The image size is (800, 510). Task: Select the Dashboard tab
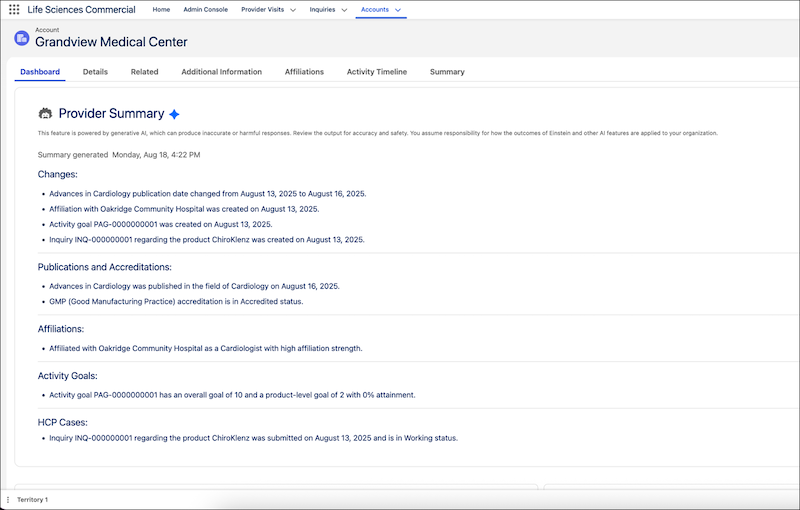coord(40,72)
